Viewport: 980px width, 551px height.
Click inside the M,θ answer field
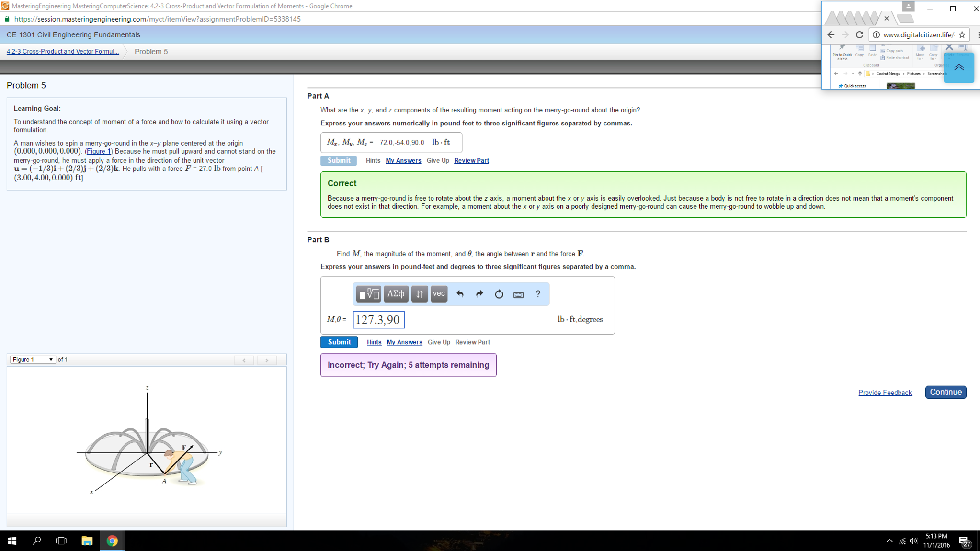378,320
